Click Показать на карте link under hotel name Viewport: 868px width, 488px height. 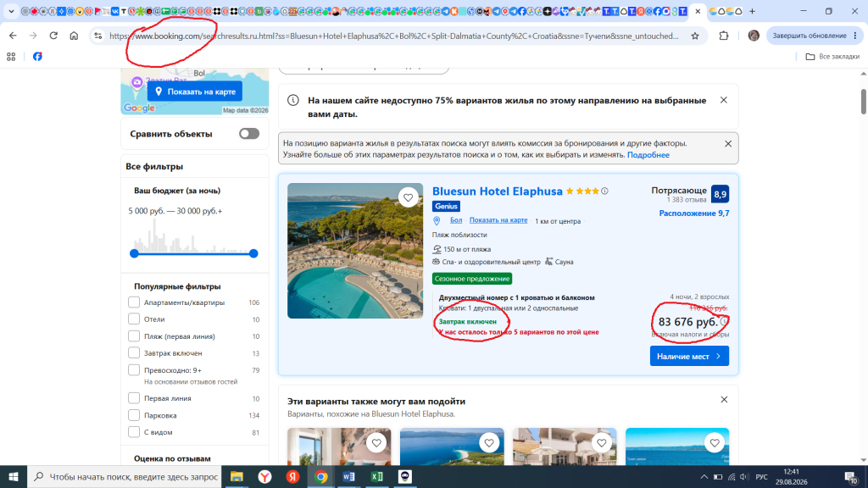point(498,220)
